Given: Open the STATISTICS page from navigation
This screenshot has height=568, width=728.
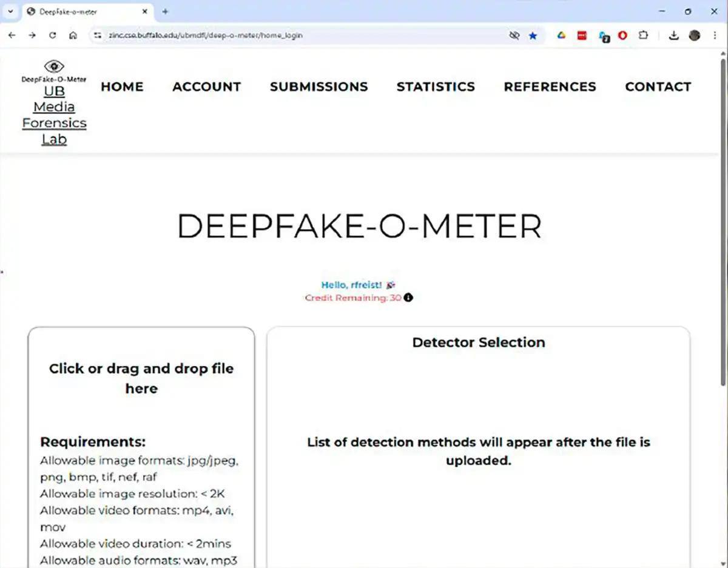Looking at the screenshot, I should tap(436, 87).
